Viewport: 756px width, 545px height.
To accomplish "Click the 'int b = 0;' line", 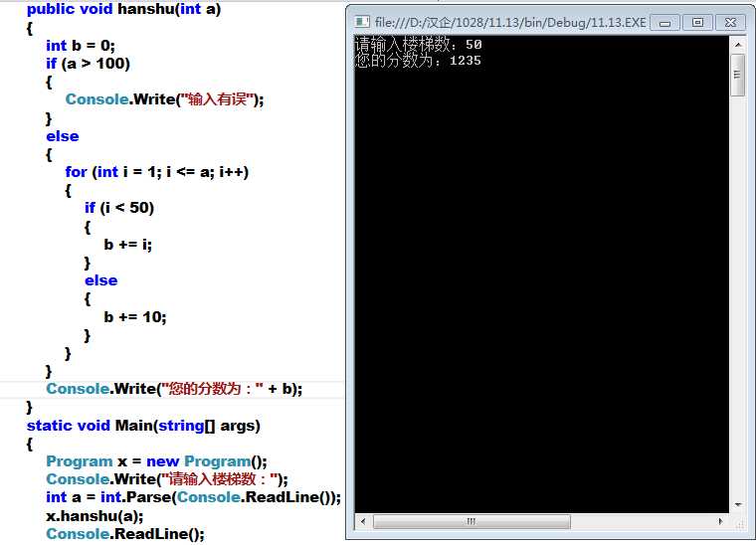I will 81,46.
